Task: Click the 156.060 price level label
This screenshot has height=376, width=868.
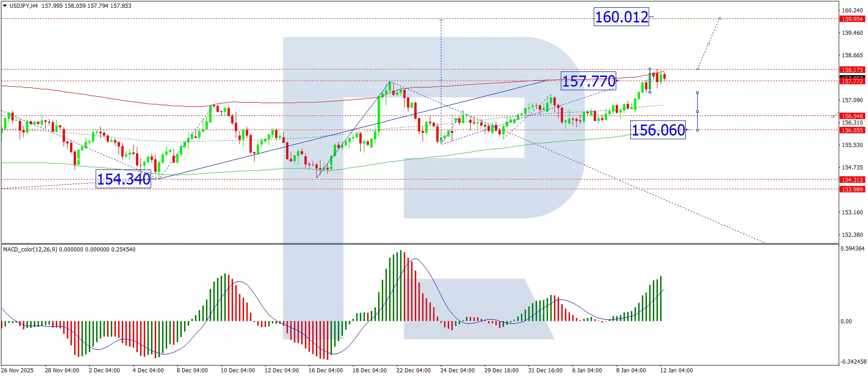Action: tap(658, 131)
